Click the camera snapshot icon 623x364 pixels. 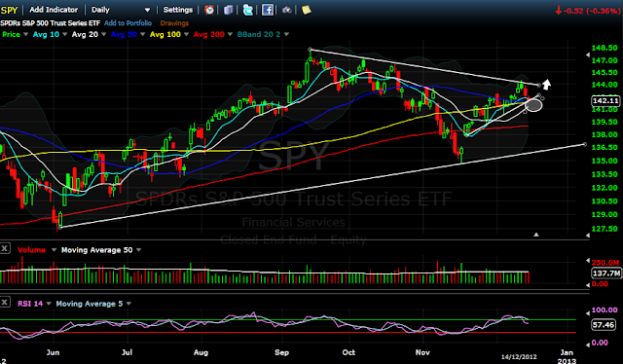click(287, 10)
